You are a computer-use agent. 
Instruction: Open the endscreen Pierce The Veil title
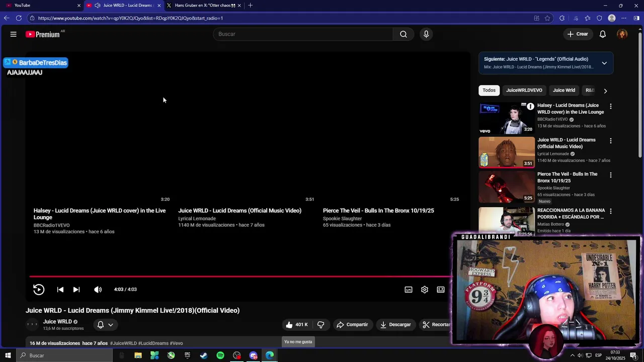[x=378, y=211]
